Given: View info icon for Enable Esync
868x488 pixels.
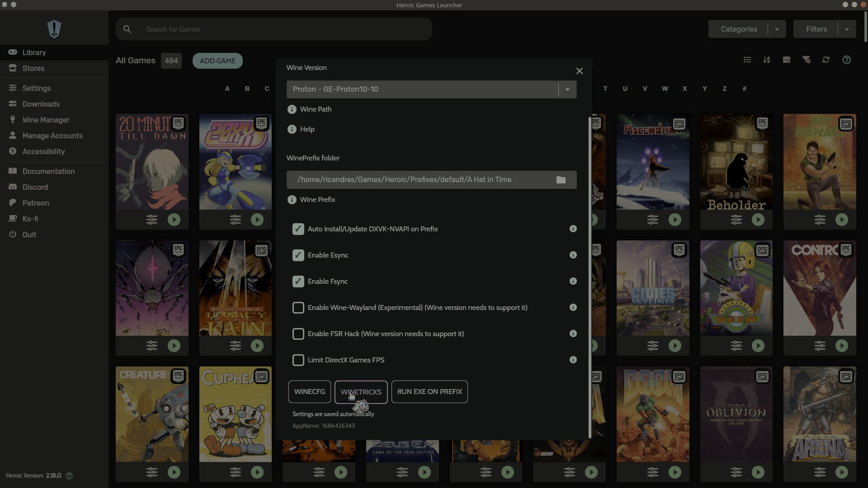Looking at the screenshot, I should point(573,255).
